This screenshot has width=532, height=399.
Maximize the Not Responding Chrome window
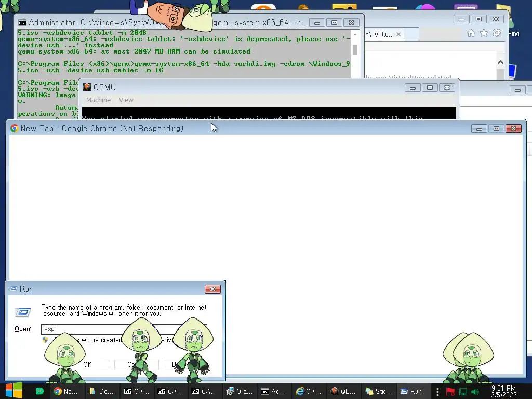(x=496, y=128)
